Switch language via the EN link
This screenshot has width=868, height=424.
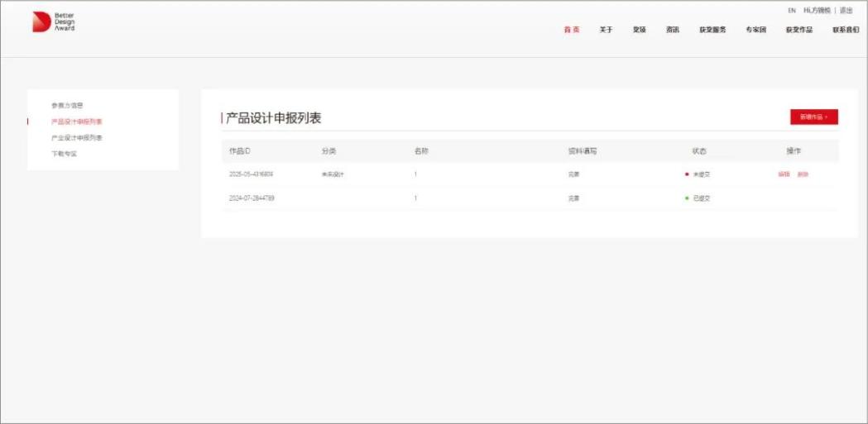pyautogui.click(x=792, y=11)
